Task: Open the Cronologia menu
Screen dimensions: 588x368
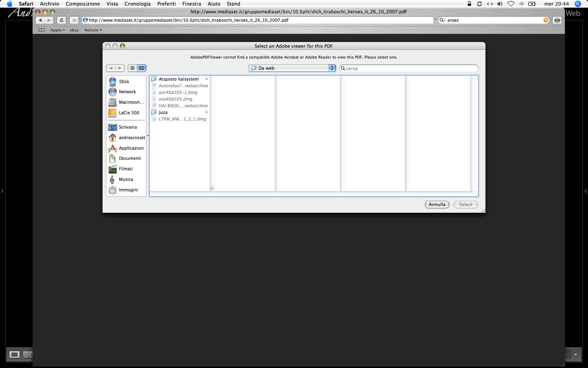Action: point(138,4)
